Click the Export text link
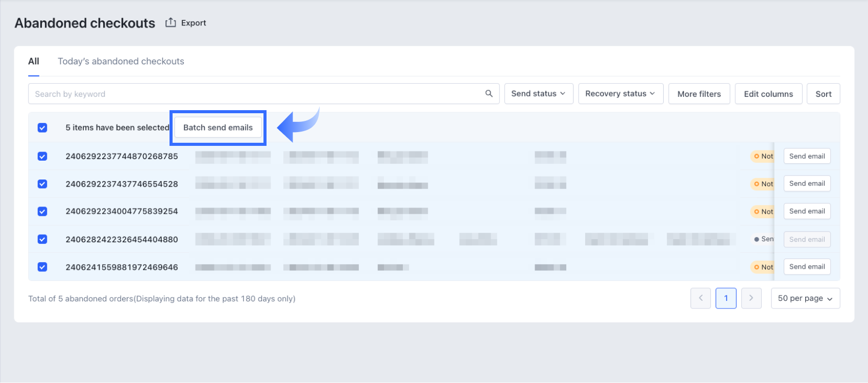The image size is (868, 383). [194, 23]
